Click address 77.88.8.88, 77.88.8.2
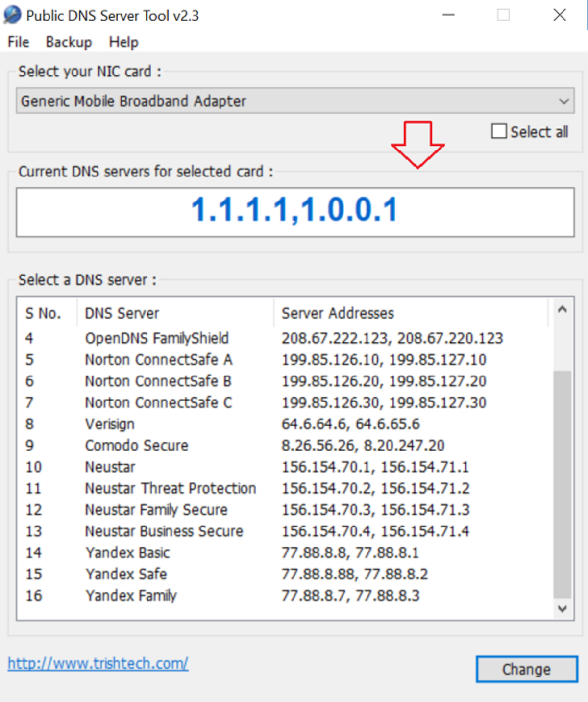This screenshot has width=588, height=702. pos(355,575)
